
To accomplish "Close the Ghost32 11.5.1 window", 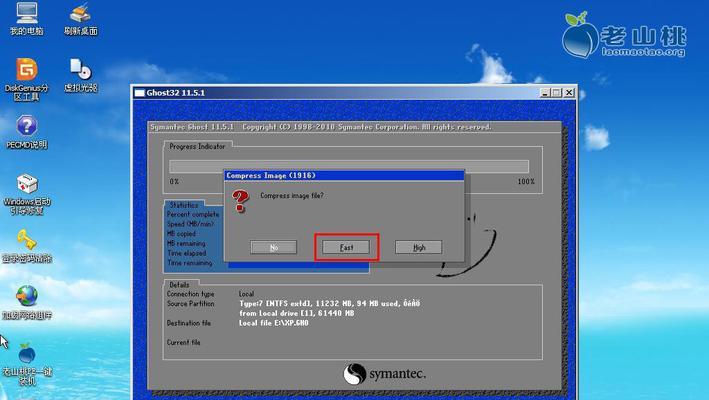I will [569, 93].
